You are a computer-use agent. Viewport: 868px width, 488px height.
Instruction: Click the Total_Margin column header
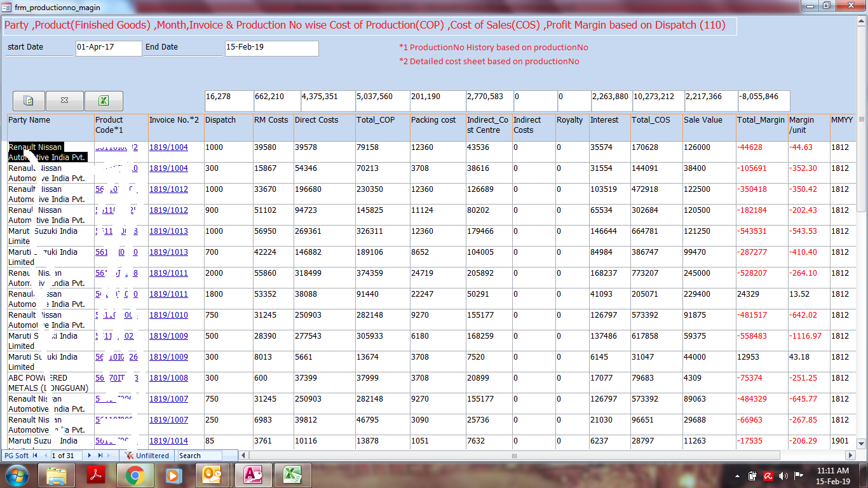coord(761,127)
